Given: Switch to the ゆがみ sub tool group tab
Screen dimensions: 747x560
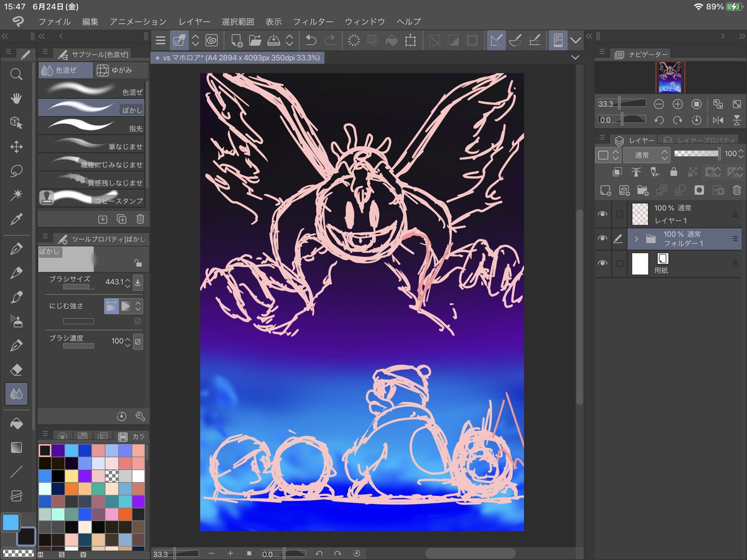Looking at the screenshot, I should pyautogui.click(x=120, y=70).
